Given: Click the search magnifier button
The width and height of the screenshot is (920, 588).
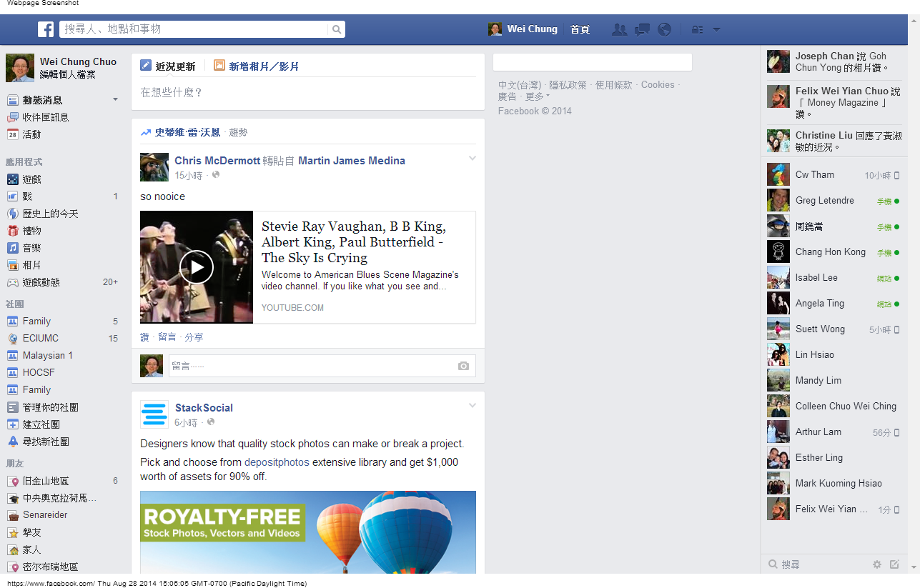Looking at the screenshot, I should pos(336,29).
